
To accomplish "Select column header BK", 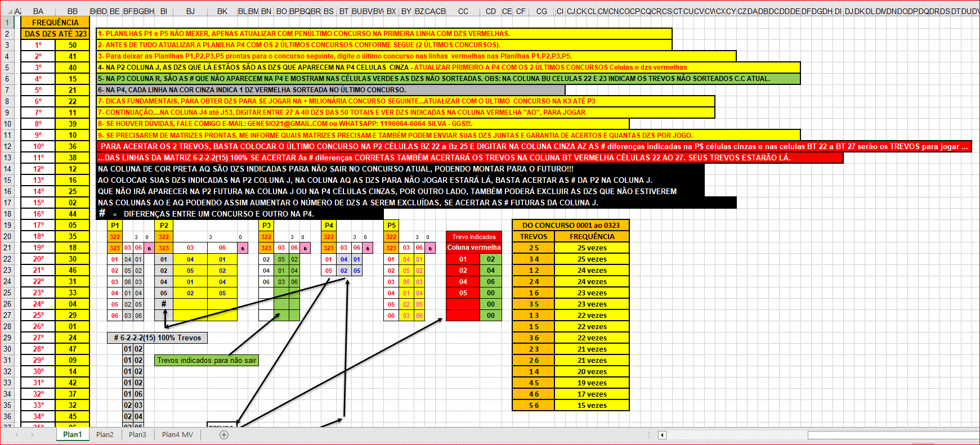I will [x=222, y=11].
